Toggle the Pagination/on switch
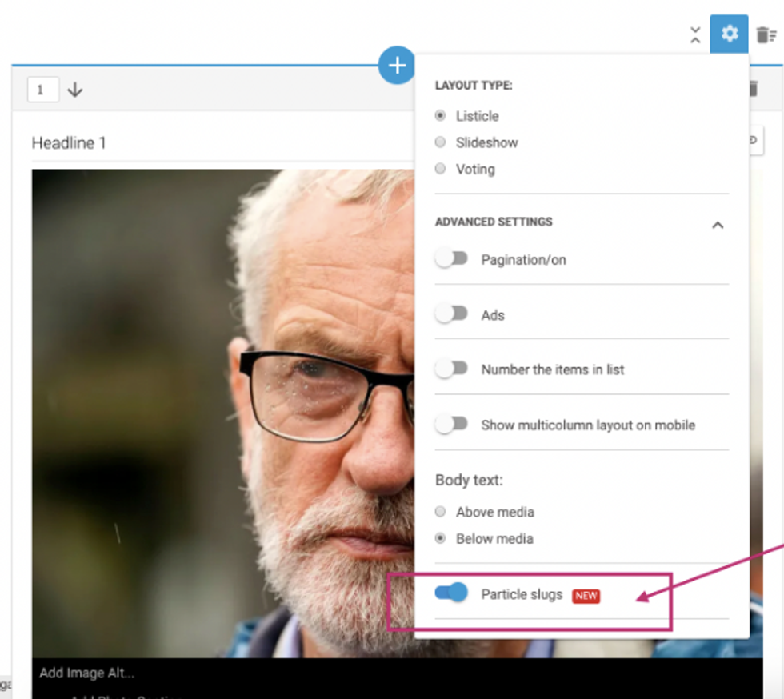 coord(452,259)
